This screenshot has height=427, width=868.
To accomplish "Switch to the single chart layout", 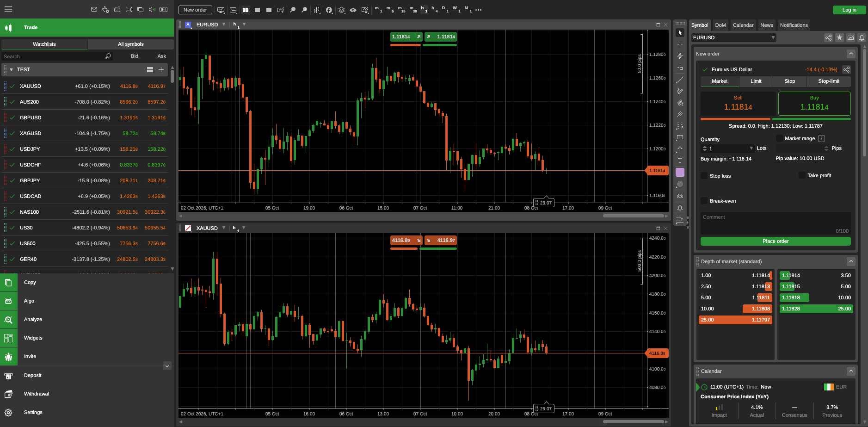I will click(257, 10).
